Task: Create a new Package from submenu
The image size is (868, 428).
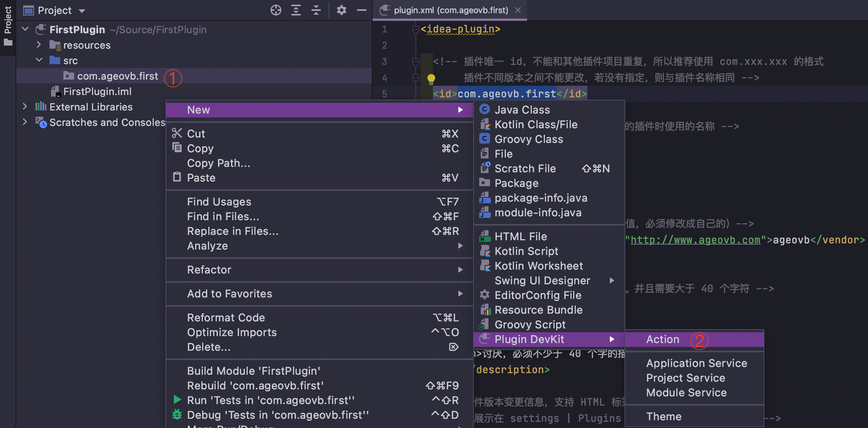Action: 549,183
